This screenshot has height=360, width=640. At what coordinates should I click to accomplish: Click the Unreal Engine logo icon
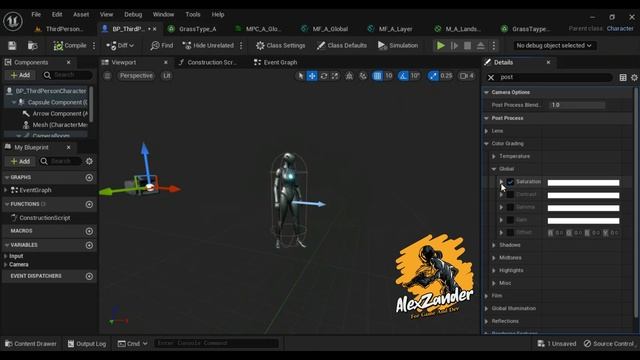pyautogui.click(x=13, y=21)
